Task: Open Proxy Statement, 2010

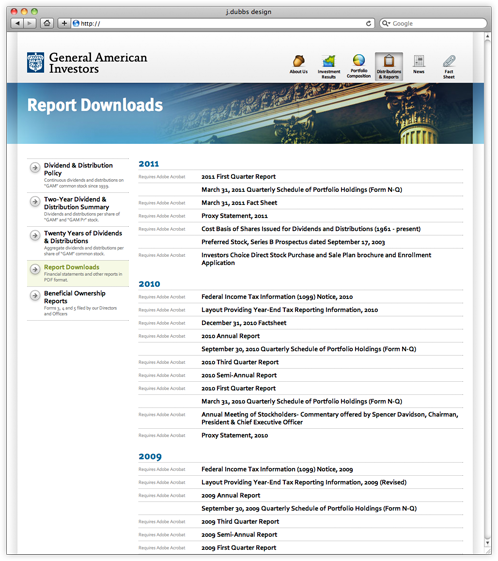Action: (x=235, y=435)
